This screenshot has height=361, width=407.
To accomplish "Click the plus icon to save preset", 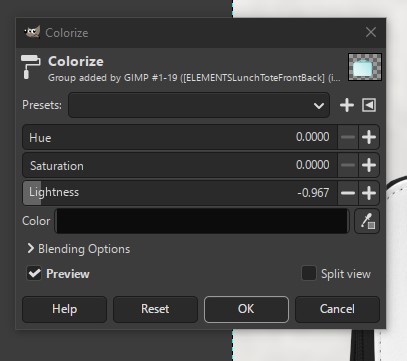I will (x=347, y=105).
